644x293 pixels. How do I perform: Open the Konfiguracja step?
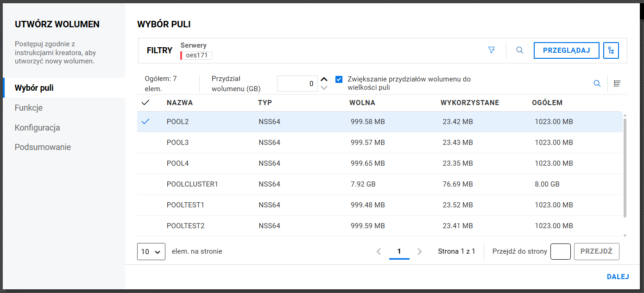click(x=37, y=128)
